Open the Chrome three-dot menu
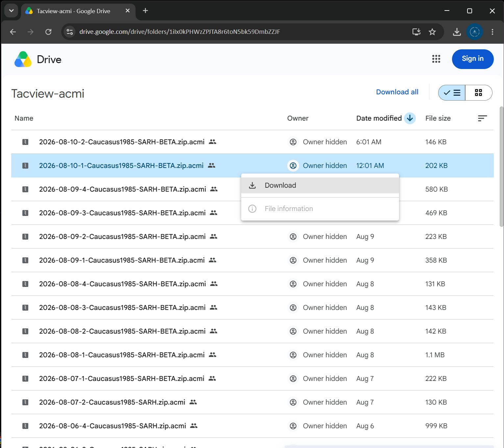 pyautogui.click(x=492, y=32)
